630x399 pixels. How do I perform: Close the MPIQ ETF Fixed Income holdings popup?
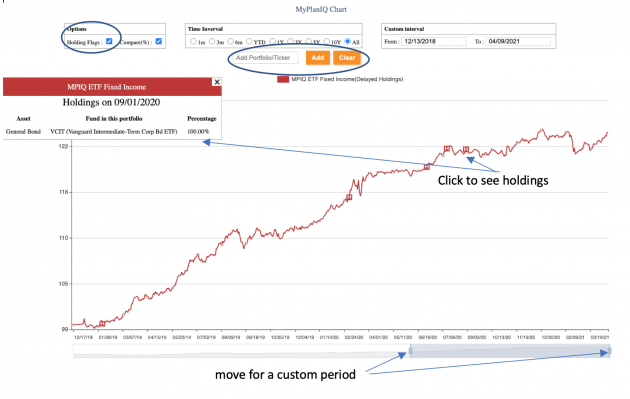pyautogui.click(x=217, y=82)
